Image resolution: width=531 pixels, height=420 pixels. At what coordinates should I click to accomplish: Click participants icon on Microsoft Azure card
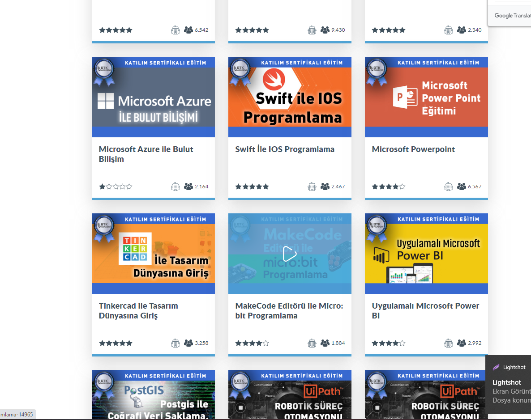188,187
